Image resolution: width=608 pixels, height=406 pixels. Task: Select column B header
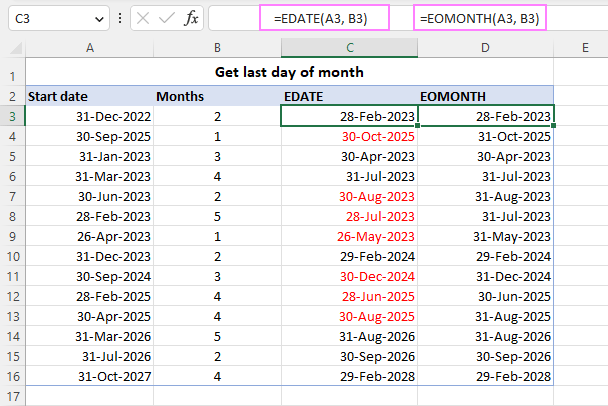(x=217, y=48)
